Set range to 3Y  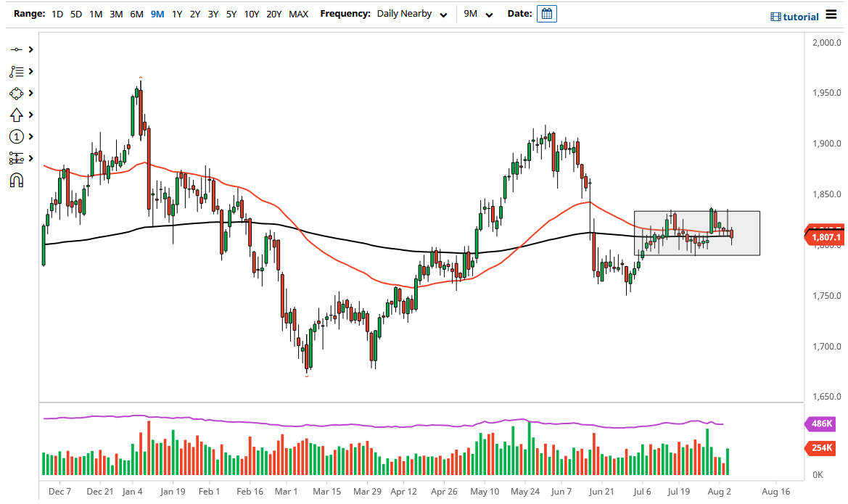click(x=213, y=14)
